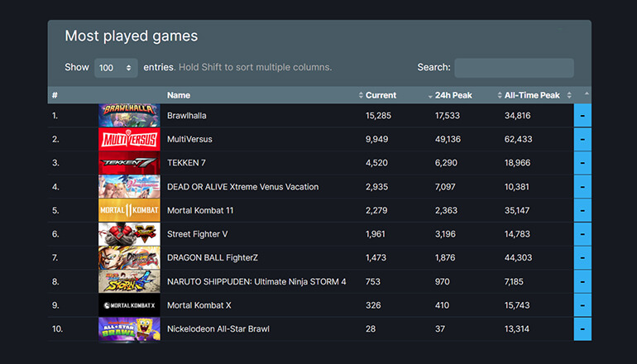Click the Mortal Kombat 11 thumbnail
This screenshot has height=364, width=637.
[129, 210]
